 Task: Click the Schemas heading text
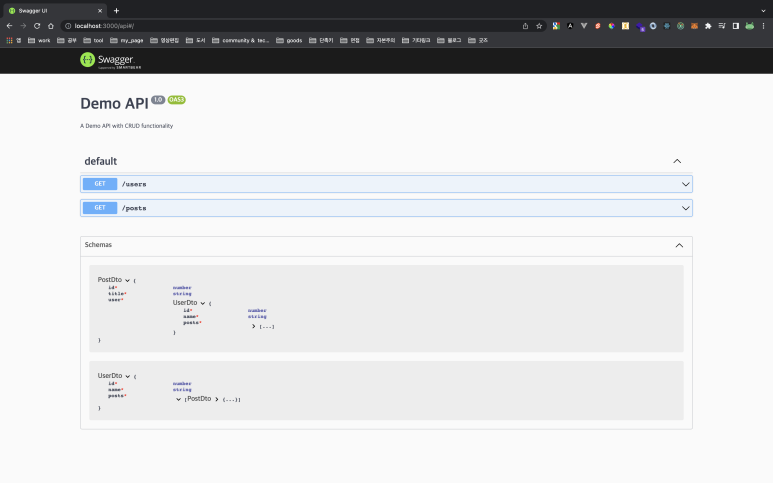(98, 245)
